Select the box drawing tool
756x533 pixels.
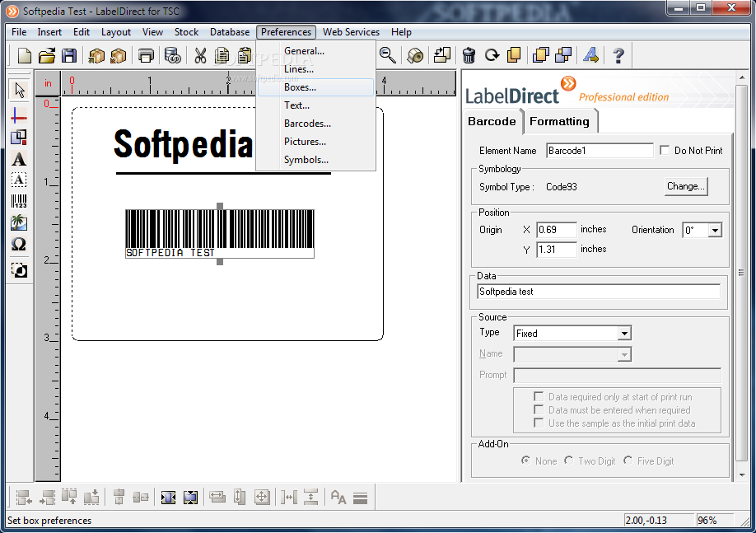(x=19, y=138)
